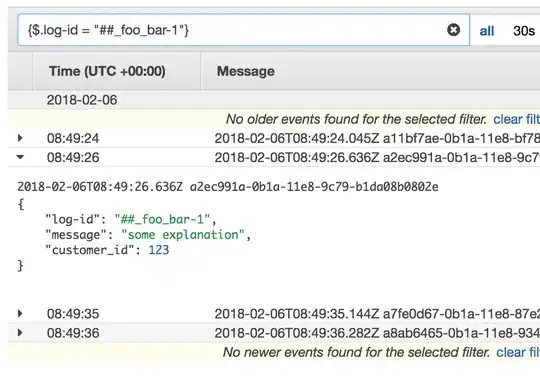Image resolution: width=540 pixels, height=376 pixels.
Task: Expand the 08:49:36 log event
Action: 20,333
